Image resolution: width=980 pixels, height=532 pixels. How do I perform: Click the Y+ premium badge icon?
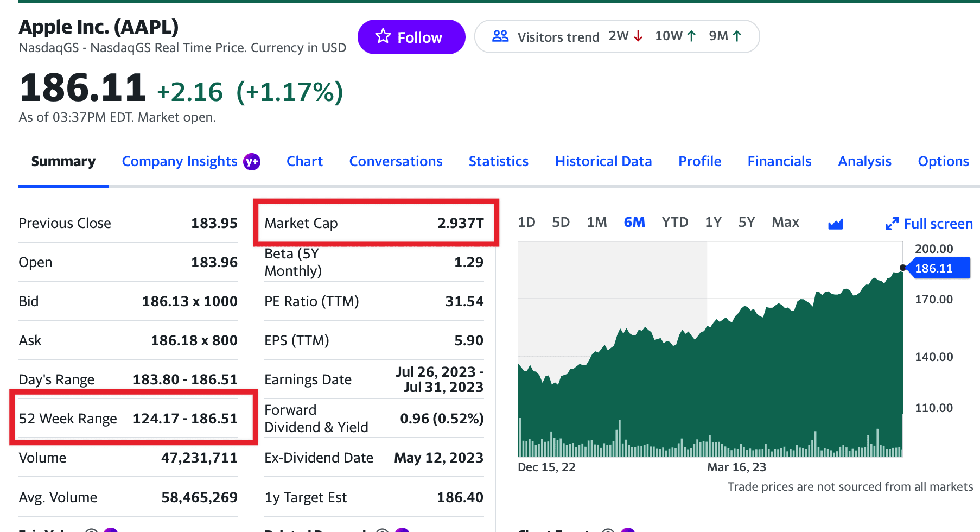pos(252,161)
